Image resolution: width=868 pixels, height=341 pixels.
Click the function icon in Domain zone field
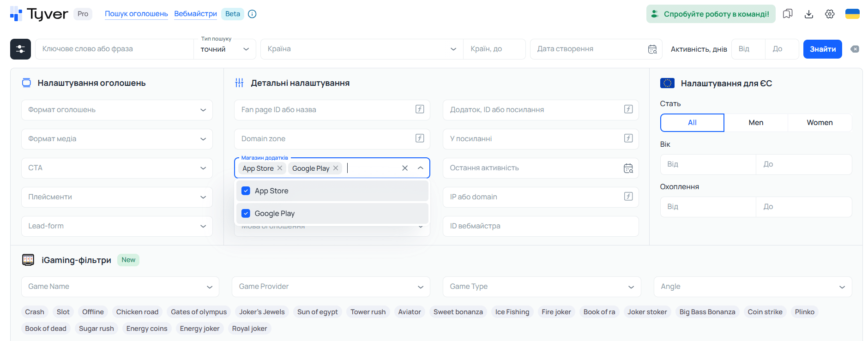coord(420,138)
